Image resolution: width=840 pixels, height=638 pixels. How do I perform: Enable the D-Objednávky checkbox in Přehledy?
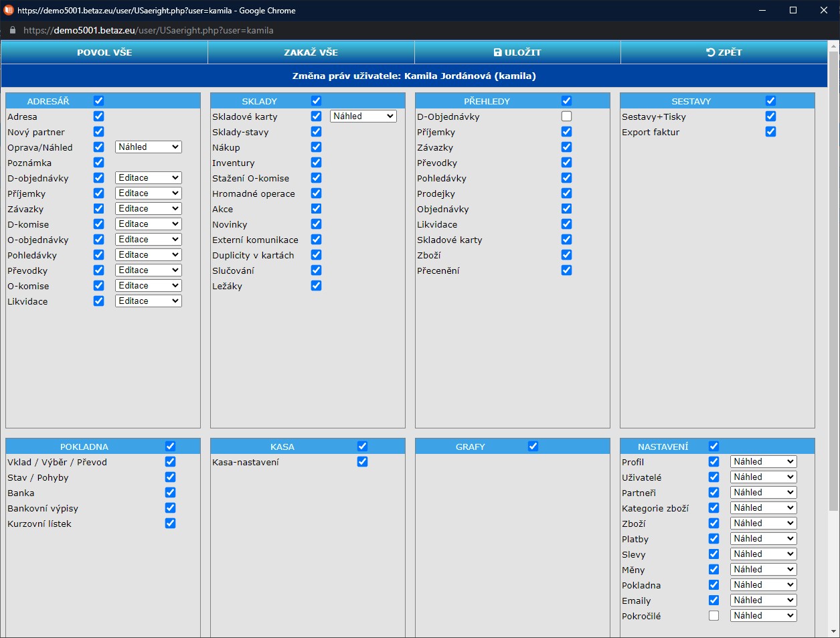point(566,116)
